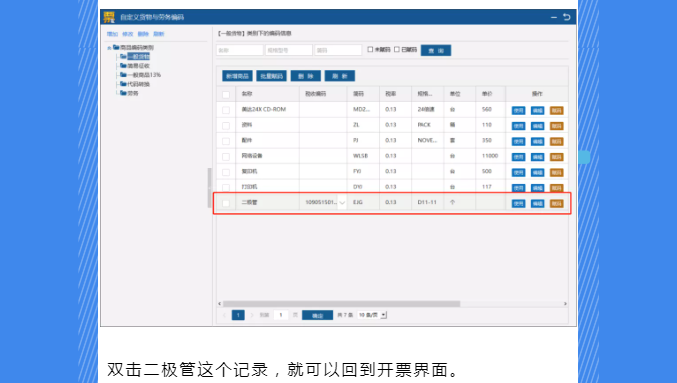Click the scrollbar right arrow below table
Image resolution: width=677 pixels, height=383 pixels.
pos(565,304)
